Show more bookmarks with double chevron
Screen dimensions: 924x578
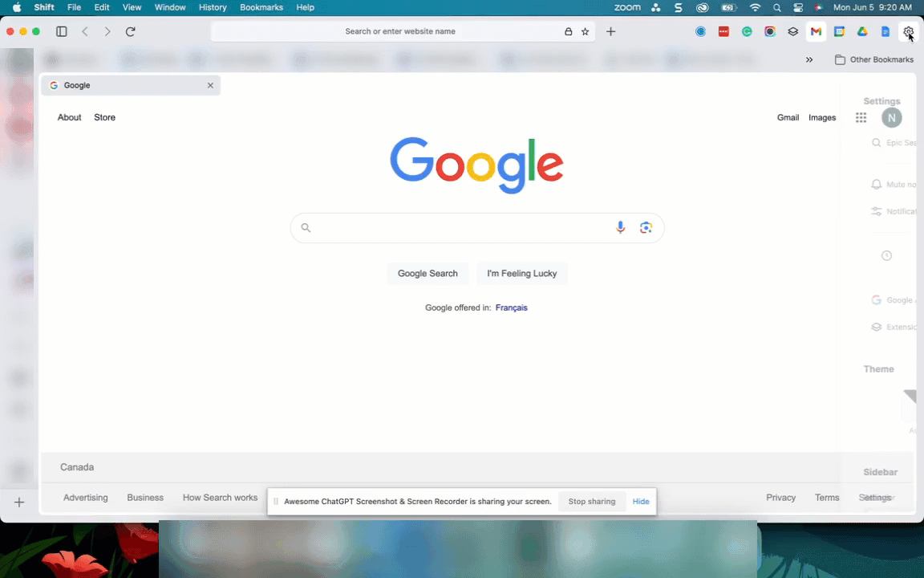pos(809,59)
